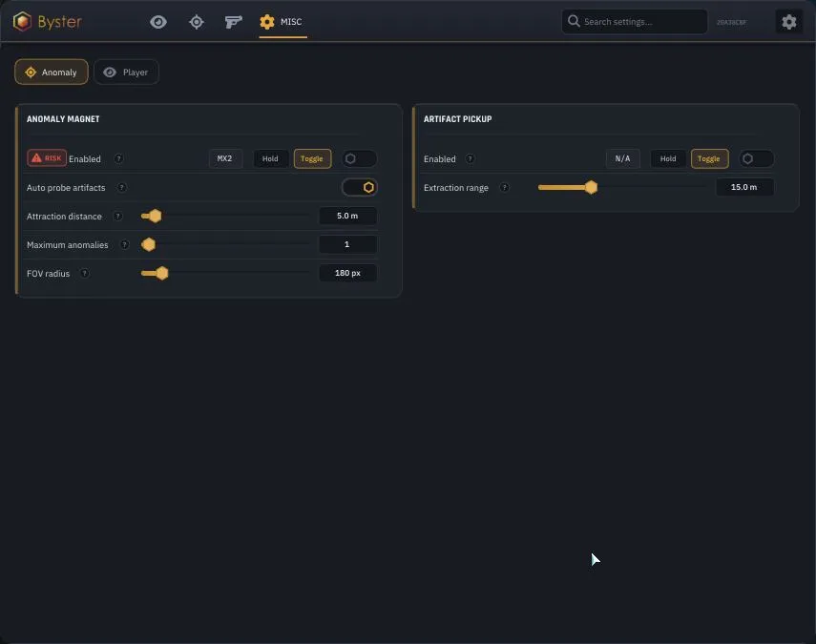This screenshot has width=816, height=644.
Task: Show help for Maximum anomalies
Action: tap(125, 244)
